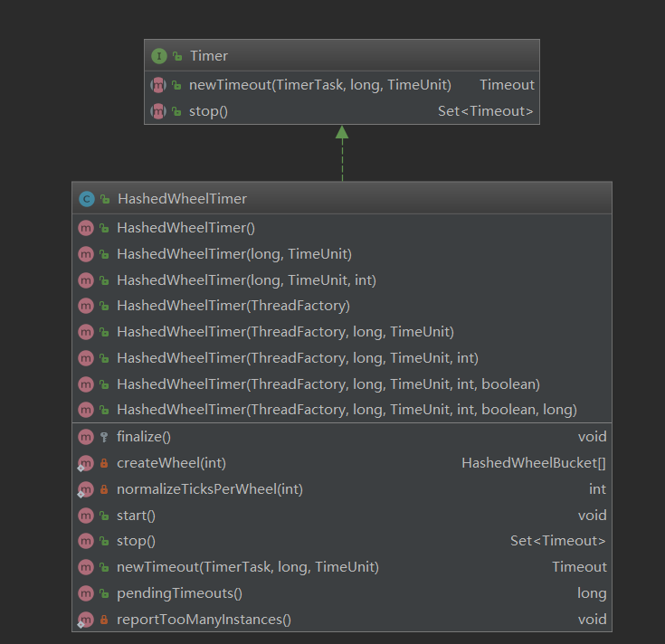This screenshot has height=644, width=665.
Task: Select the constructor with boolean, long parameters
Action: pos(347,410)
